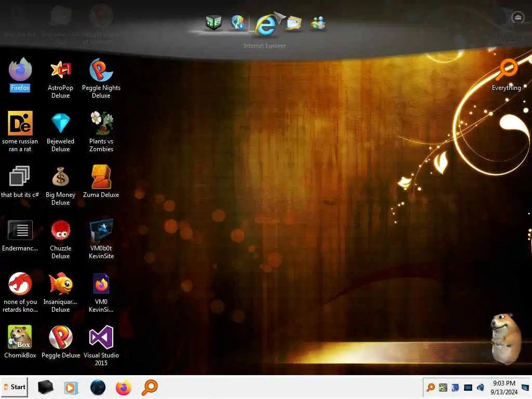Click the Everything icon in the system tray
The image size is (532, 399).
(x=431, y=387)
